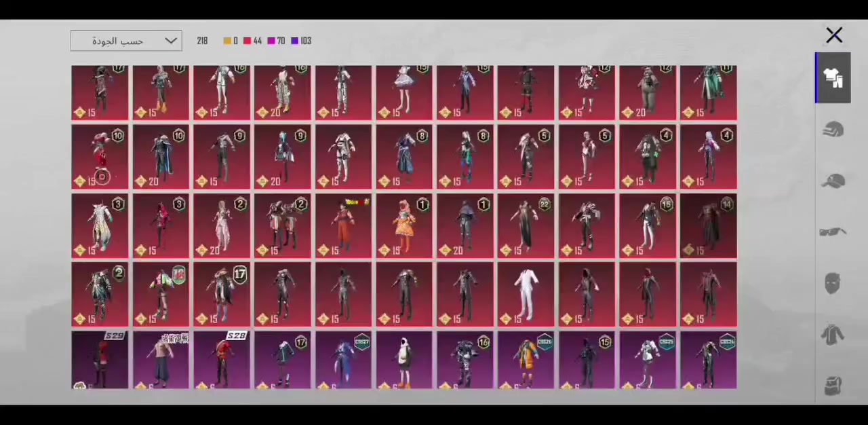Choose the outfit labeled S29
This screenshot has width=868, height=425.
point(100,360)
